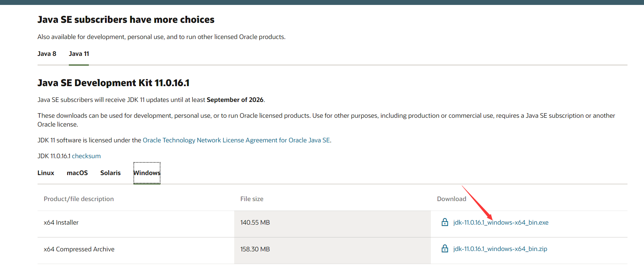Switch to the Java 8 tab
The image size is (644, 270).
pos(47,54)
